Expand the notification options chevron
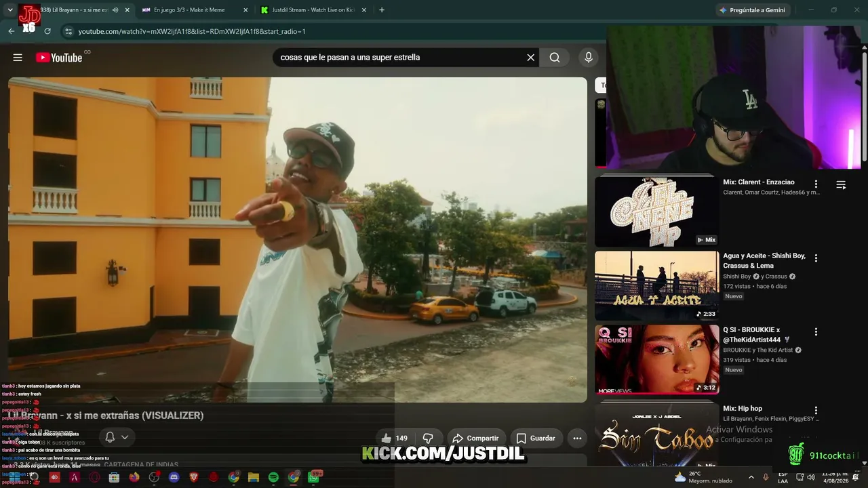The image size is (868, 488). [125, 438]
